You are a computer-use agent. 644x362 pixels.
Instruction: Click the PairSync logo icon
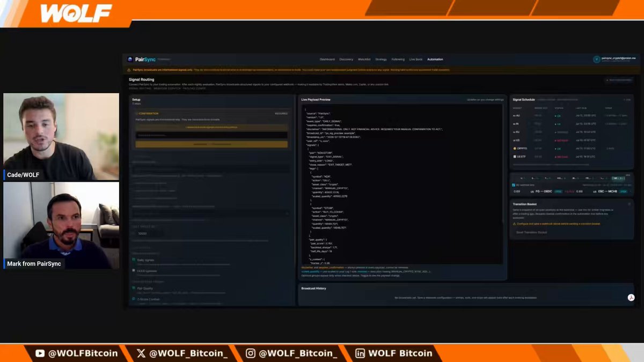[x=130, y=59]
